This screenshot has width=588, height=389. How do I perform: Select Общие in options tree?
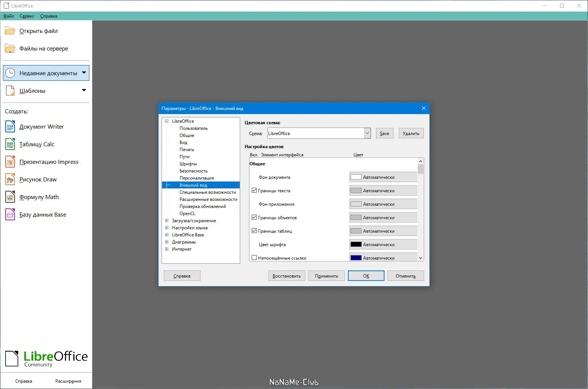[x=187, y=135]
